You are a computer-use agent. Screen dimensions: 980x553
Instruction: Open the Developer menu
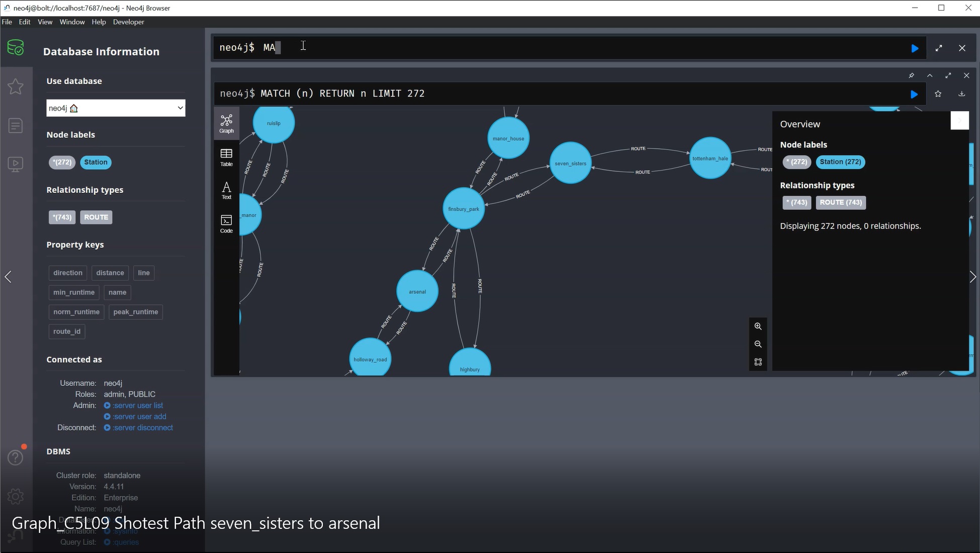(128, 22)
